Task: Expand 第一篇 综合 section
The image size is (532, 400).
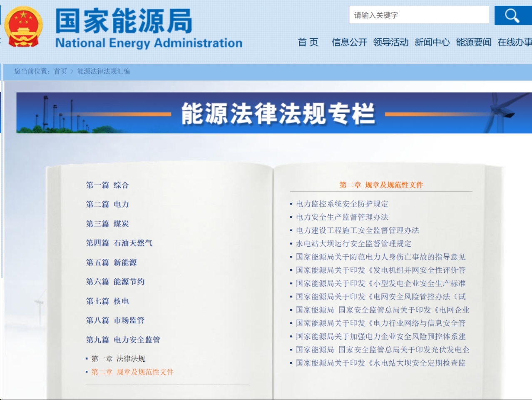Action: [x=107, y=185]
